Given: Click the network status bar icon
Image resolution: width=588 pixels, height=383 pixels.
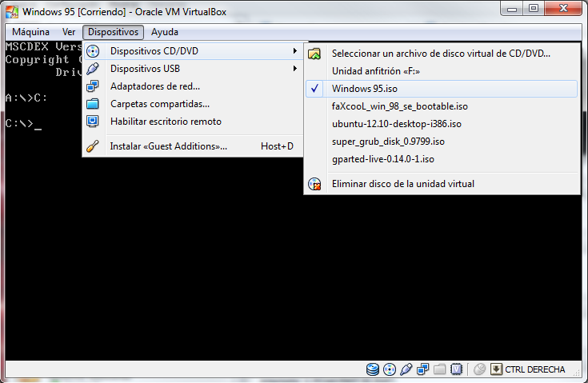Looking at the screenshot, I should (x=423, y=369).
